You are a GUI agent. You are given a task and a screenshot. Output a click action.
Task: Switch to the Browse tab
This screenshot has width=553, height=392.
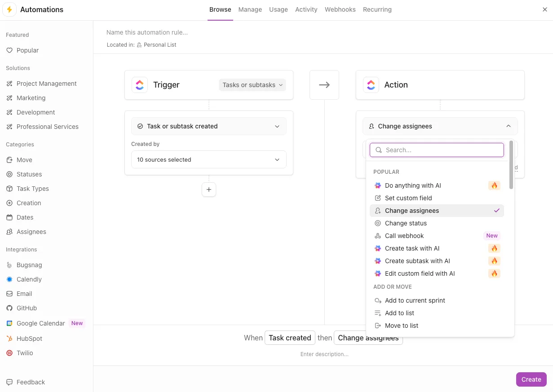click(220, 9)
